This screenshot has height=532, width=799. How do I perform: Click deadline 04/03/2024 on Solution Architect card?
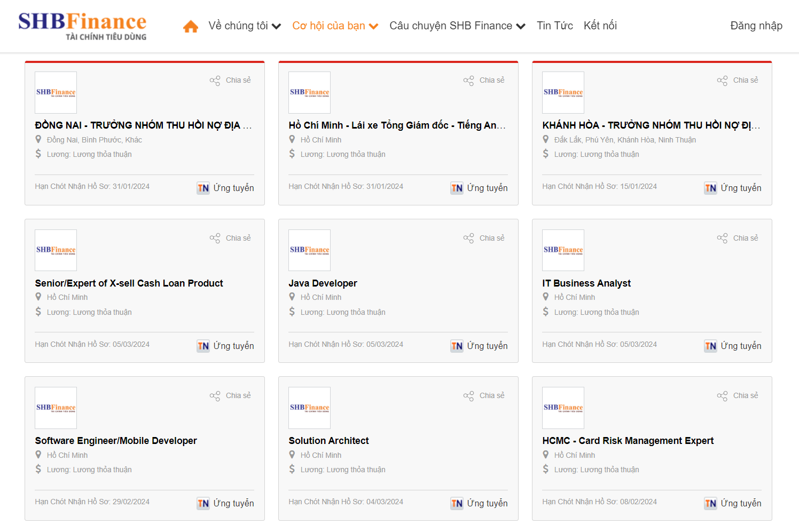click(x=385, y=502)
